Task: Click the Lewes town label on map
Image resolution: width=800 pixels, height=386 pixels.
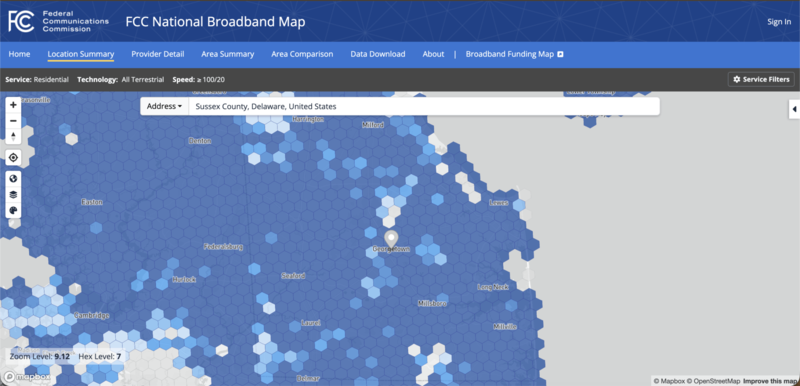Action: pos(498,202)
